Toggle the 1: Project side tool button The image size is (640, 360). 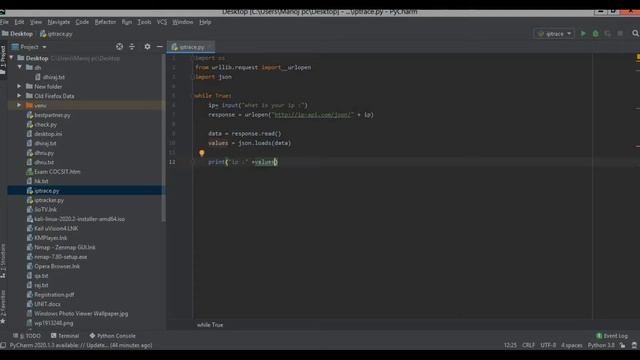3,61
